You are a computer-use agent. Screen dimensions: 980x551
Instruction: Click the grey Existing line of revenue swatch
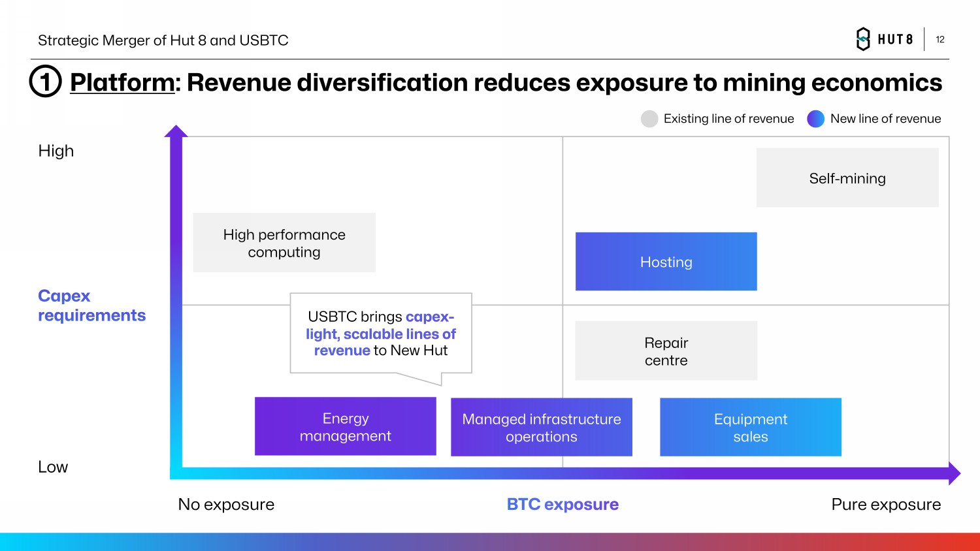[x=649, y=119]
